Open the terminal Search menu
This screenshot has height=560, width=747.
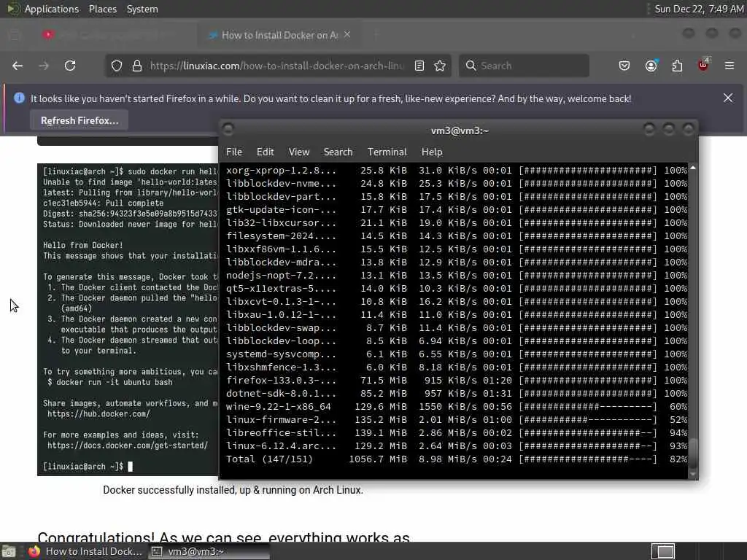pos(338,152)
